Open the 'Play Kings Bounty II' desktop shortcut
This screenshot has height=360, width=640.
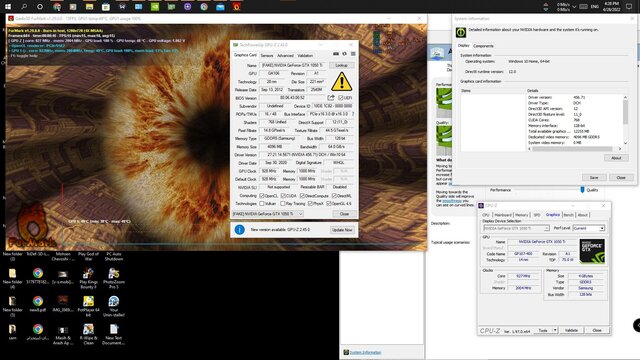point(88,278)
